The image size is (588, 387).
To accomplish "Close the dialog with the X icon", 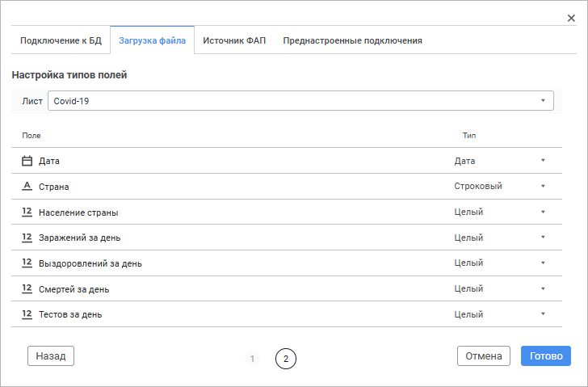I will tap(571, 18).
